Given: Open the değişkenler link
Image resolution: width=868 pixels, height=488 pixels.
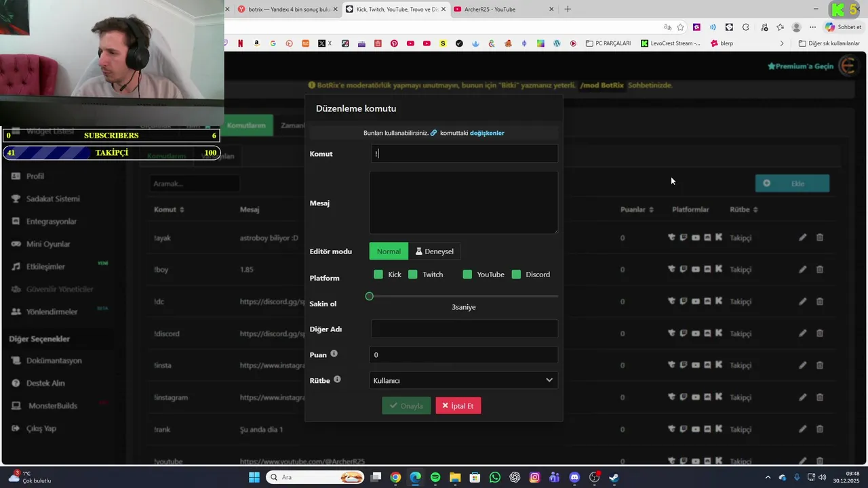Looking at the screenshot, I should click(487, 133).
